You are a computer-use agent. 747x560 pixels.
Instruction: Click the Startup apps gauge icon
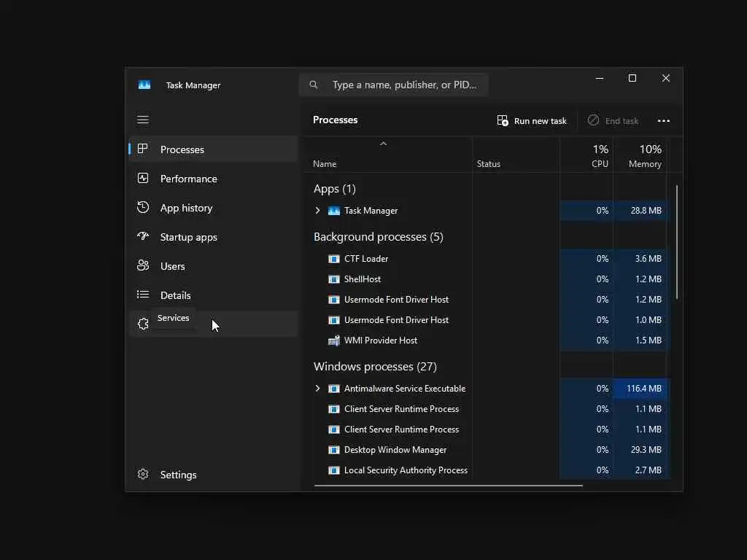click(143, 236)
